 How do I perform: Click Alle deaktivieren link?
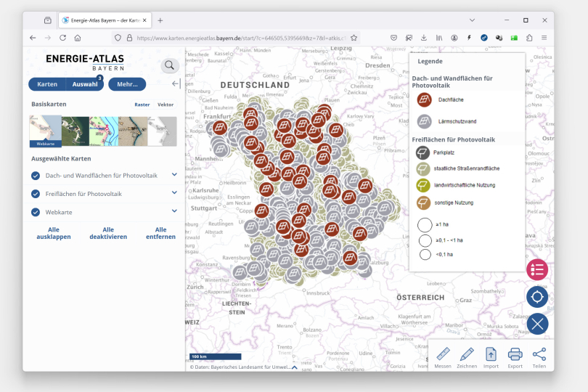click(108, 233)
